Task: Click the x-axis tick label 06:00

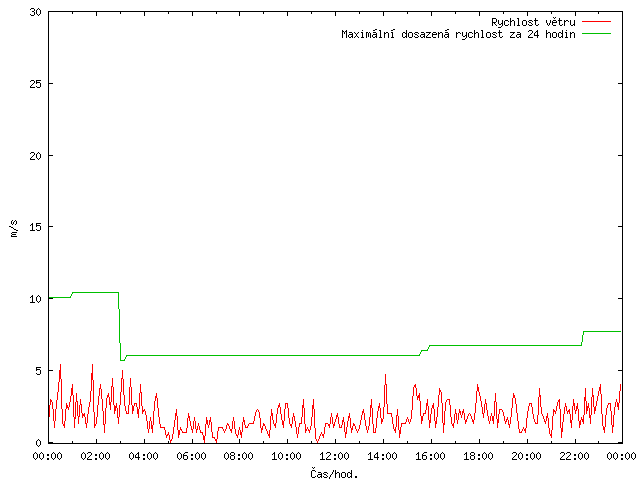Action: coord(191,456)
